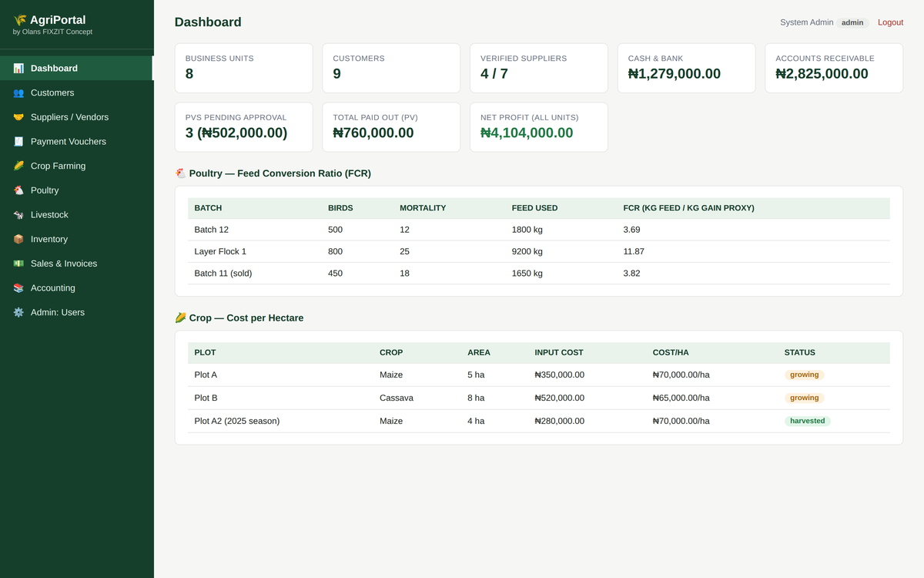This screenshot has height=578, width=924.
Task: Click the 9200 kg feed used value
Action: [x=527, y=251]
